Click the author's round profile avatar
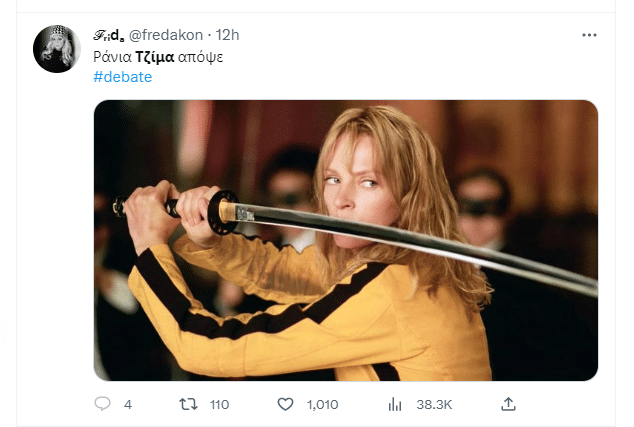Image resolution: width=634 pixels, height=427 pixels. 57,49
